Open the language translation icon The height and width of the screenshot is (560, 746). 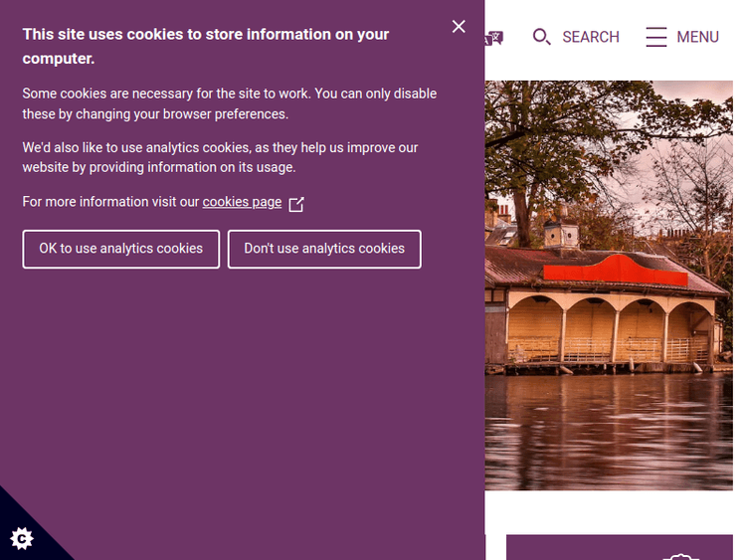(x=494, y=38)
